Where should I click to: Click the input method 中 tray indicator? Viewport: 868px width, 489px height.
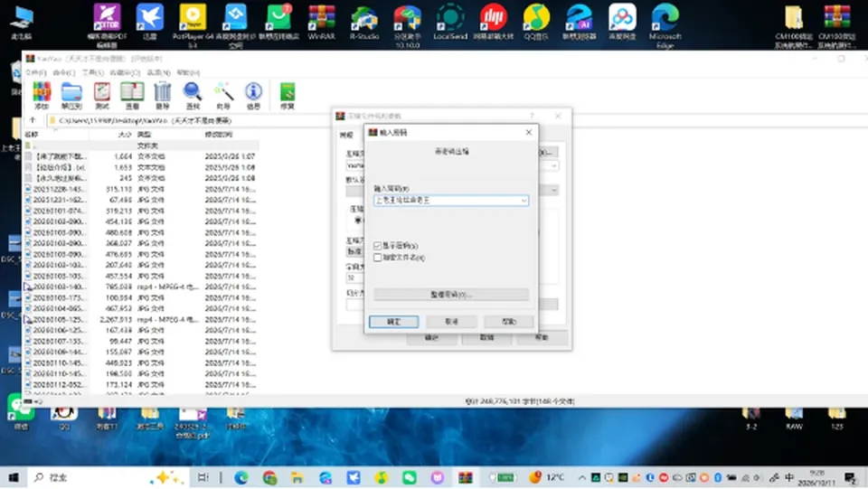789,477
